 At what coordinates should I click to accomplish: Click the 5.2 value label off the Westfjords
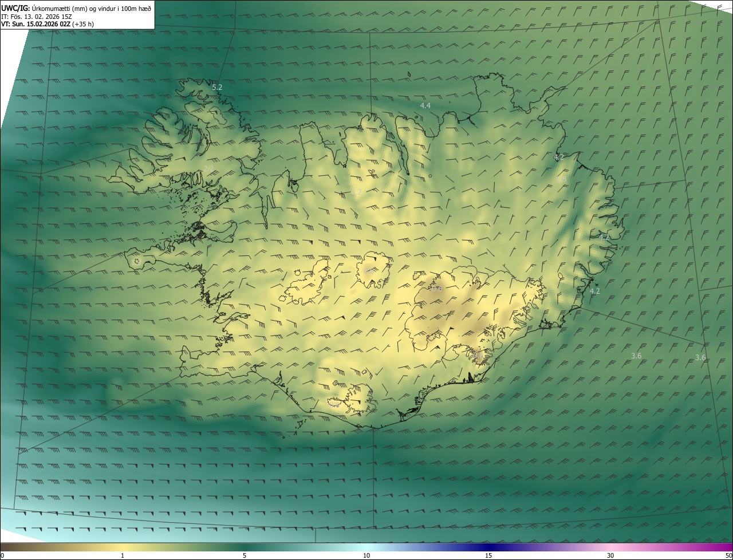tap(217, 88)
